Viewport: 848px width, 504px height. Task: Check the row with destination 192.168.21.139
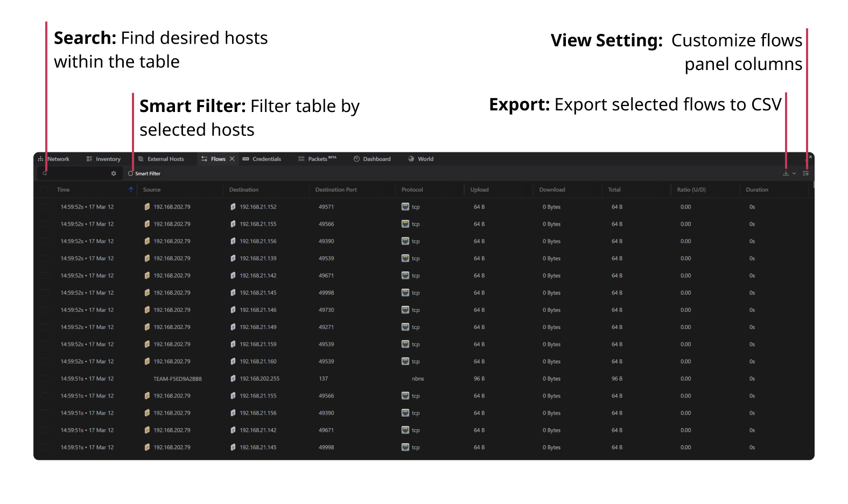click(x=44, y=258)
